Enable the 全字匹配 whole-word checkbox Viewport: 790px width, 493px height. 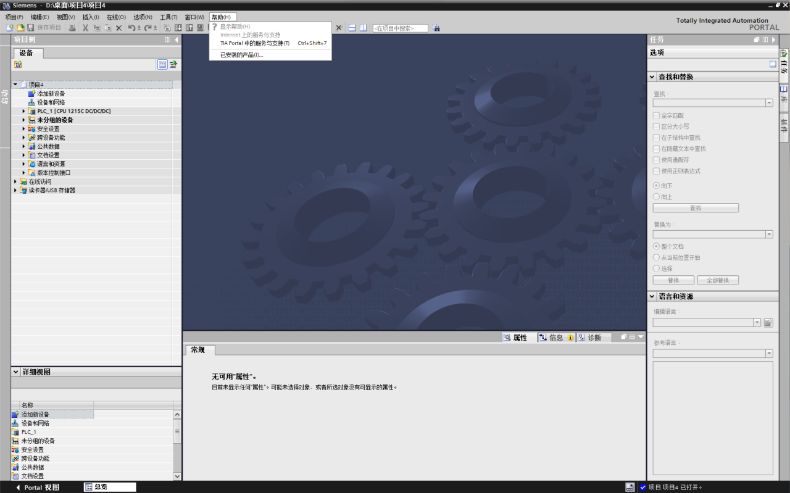click(656, 115)
